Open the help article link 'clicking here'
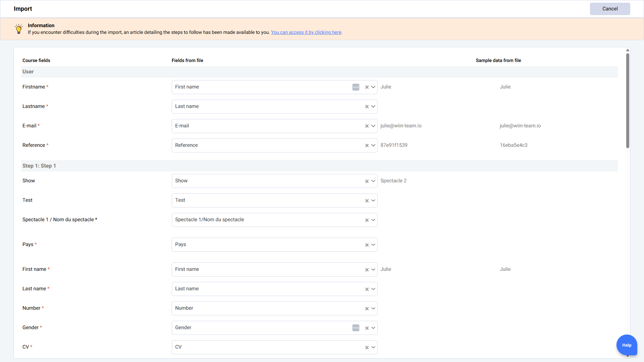 click(307, 32)
